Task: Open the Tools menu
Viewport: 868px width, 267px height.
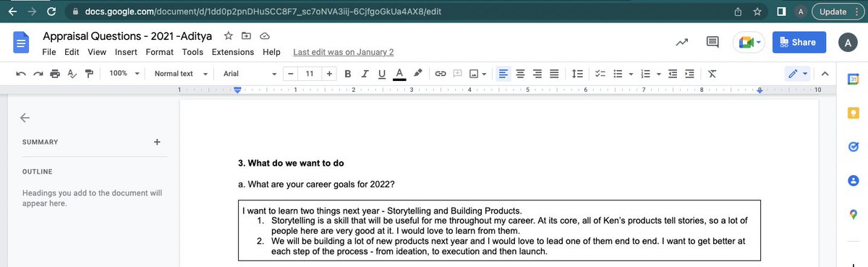Action: pyautogui.click(x=192, y=52)
